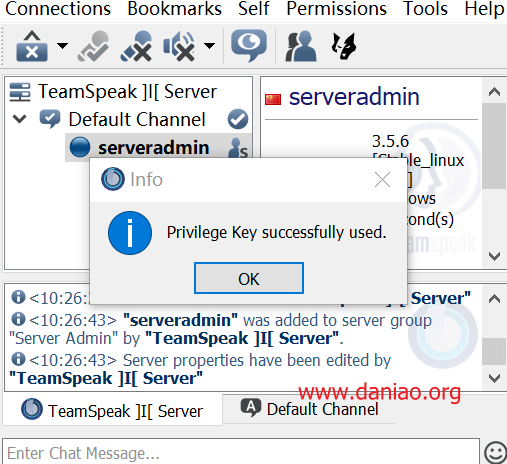This screenshot has height=464, width=507.
Task: Select the serveradmin user in tree
Action: 154,147
